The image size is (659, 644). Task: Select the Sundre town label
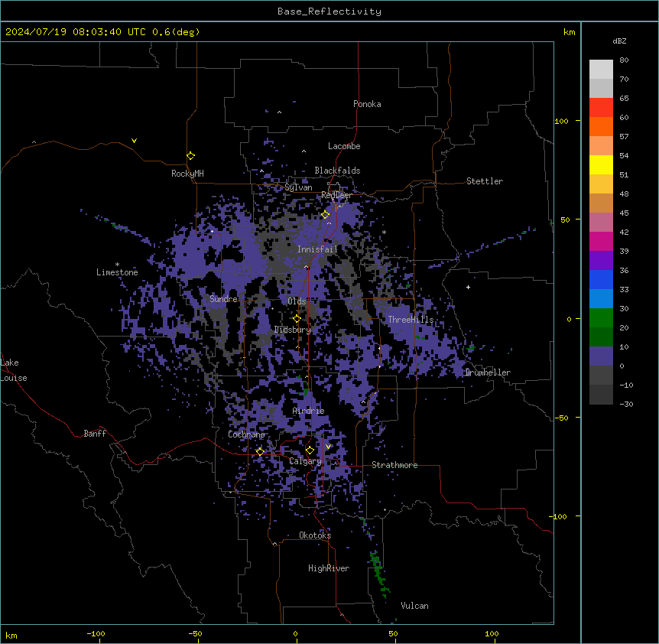coord(223,299)
